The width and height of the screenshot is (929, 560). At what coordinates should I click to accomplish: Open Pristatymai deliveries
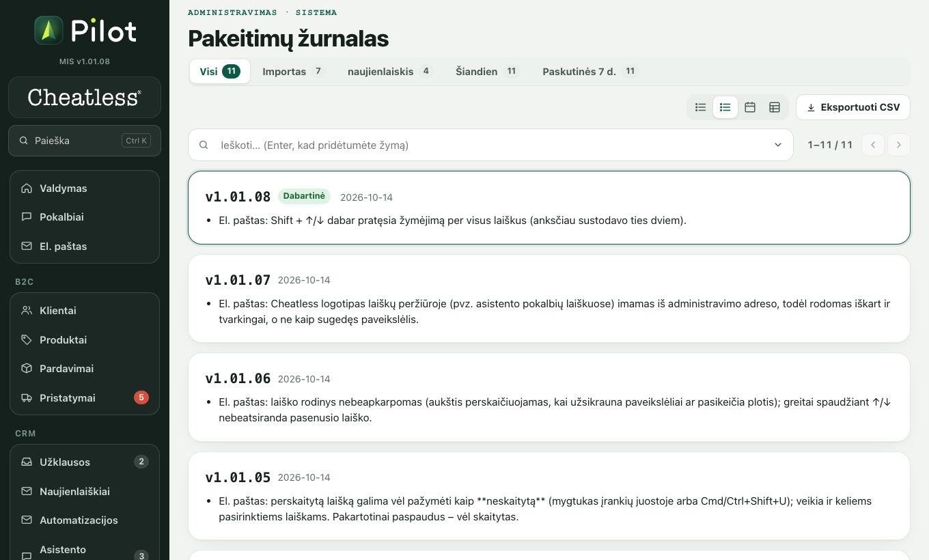tap(85, 398)
